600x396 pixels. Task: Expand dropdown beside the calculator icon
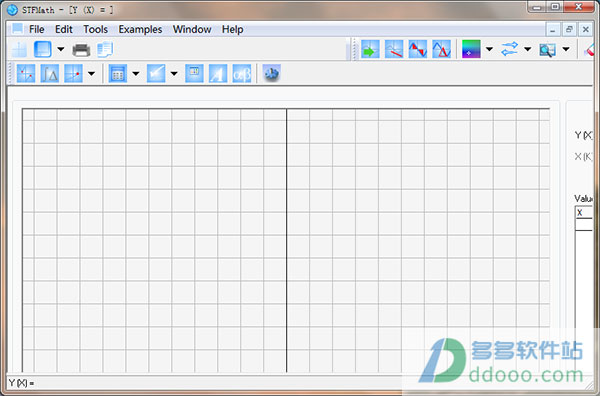pyautogui.click(x=136, y=73)
